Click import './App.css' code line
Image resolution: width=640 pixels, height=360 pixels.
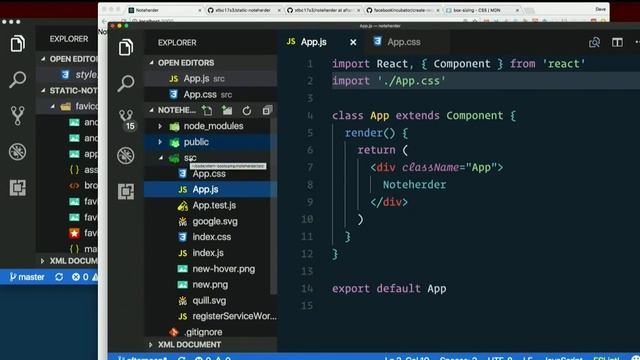389,81
